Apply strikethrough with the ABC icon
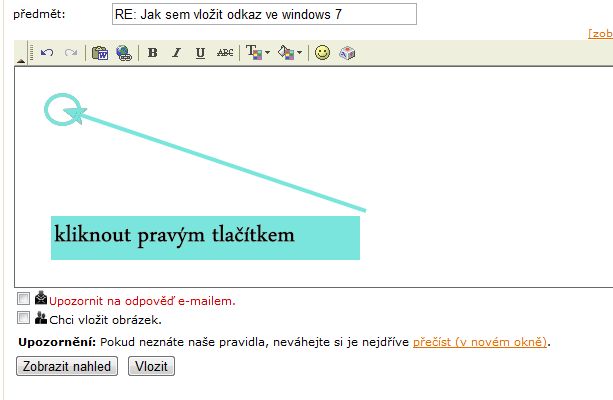 (225, 52)
